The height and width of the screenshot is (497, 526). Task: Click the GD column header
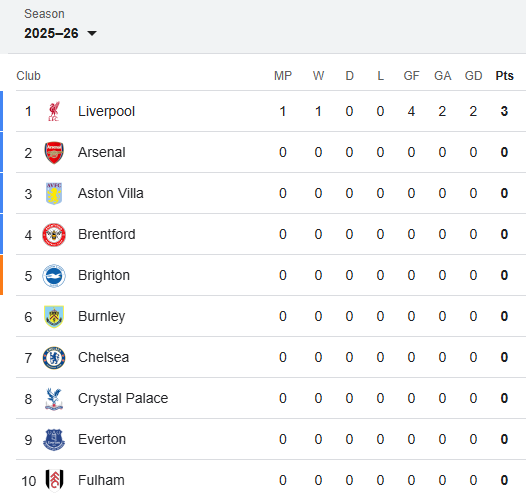(x=473, y=76)
